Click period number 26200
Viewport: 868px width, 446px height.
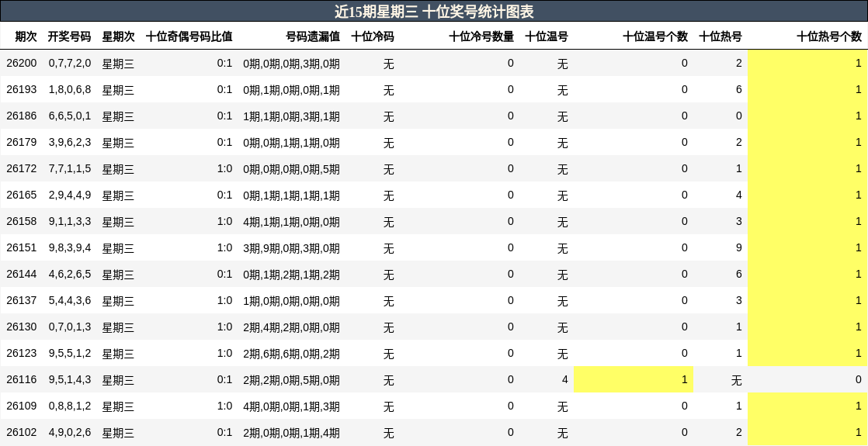coord(22,63)
